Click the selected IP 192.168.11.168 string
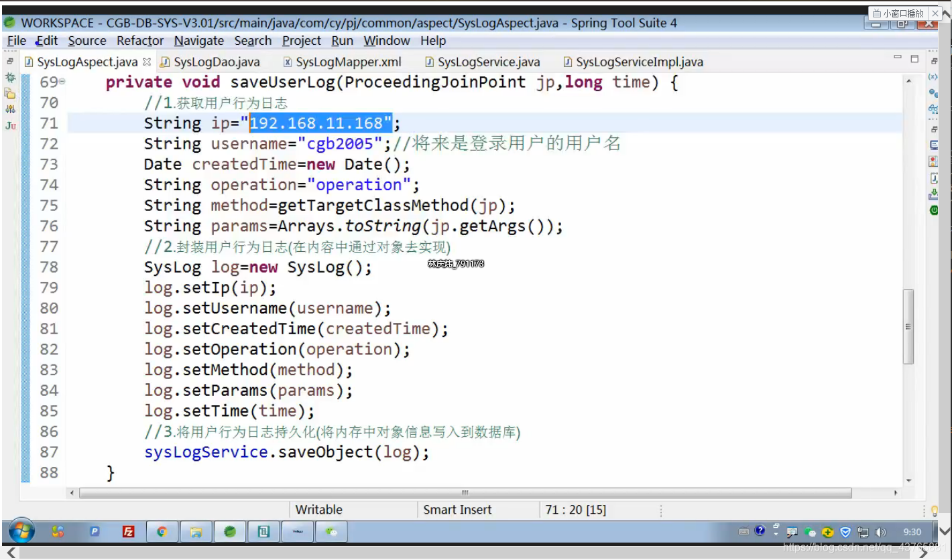 (320, 123)
